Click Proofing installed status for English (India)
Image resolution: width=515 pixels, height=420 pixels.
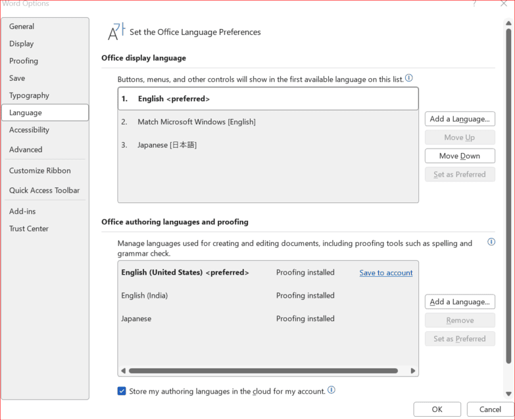click(x=305, y=295)
